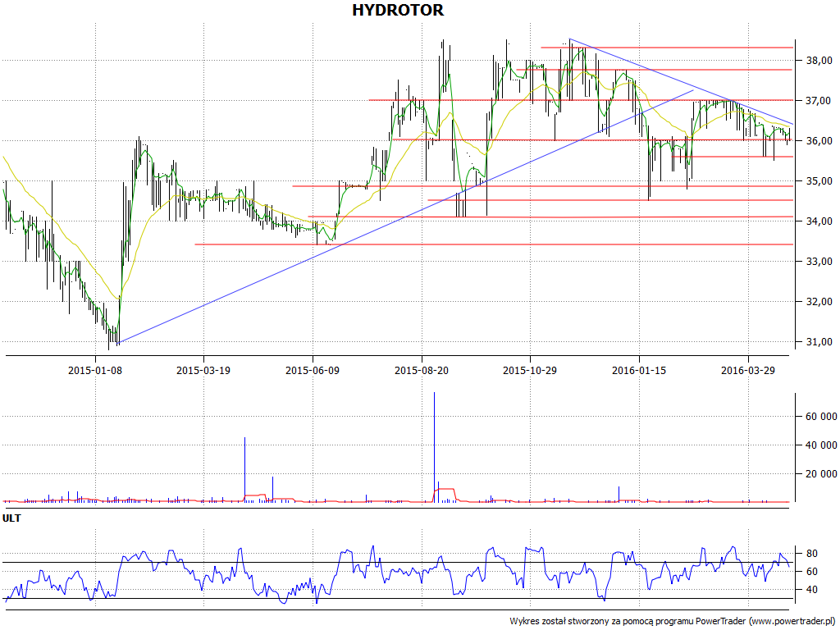The height and width of the screenshot is (630, 840).
Task: Click the 2016-03-29 date label
Action: click(x=748, y=370)
